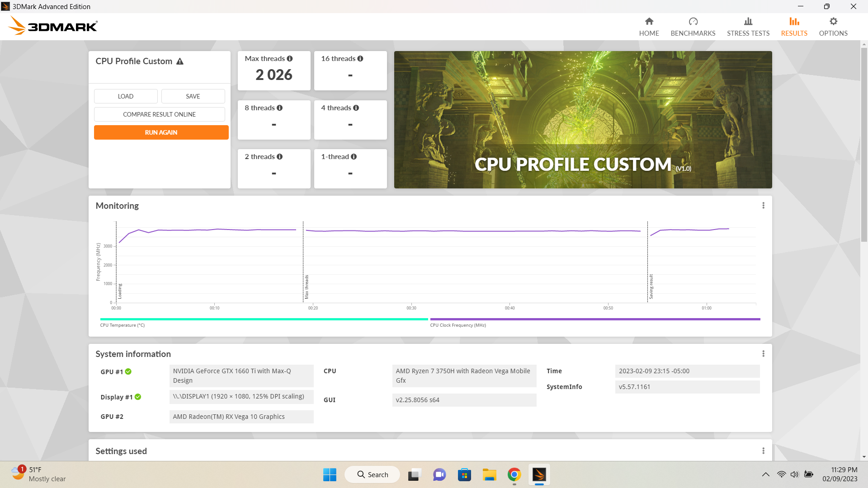Click the NVIDIA GeForce GTX 1660 Ti field

tap(241, 376)
